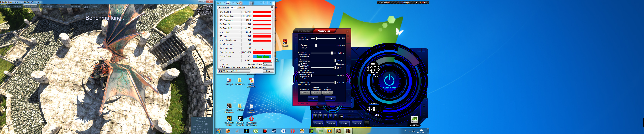The width and height of the screenshot is (644, 134).
Task: Toggle the Привязка checkbox in MasterMode
Action: 337,64
